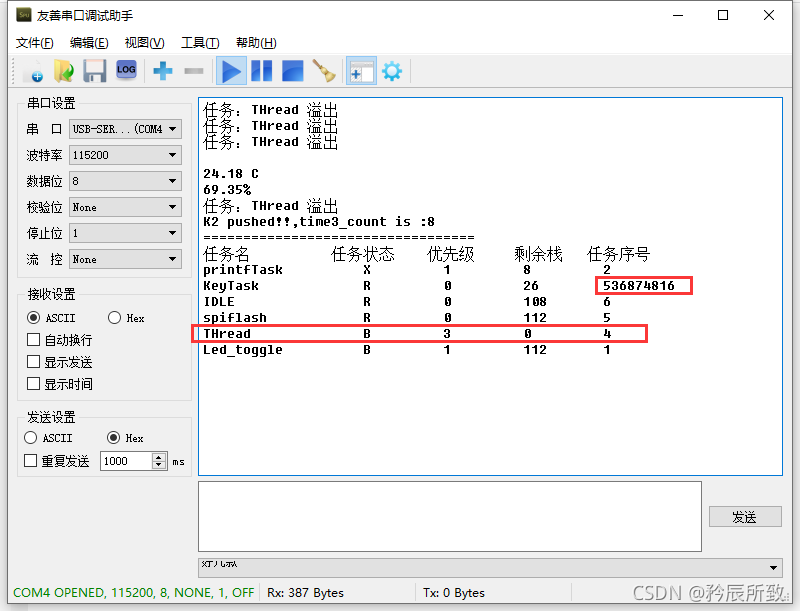
Task: Open the 帮助(H) menu
Action: coord(256,43)
